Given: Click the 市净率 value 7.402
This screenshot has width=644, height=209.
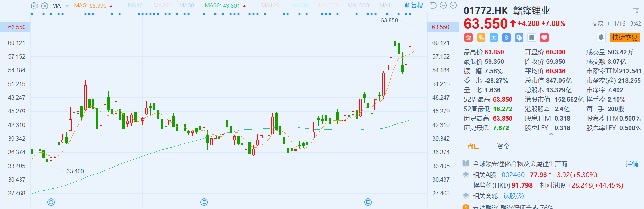Looking at the screenshot, I should point(615,90).
